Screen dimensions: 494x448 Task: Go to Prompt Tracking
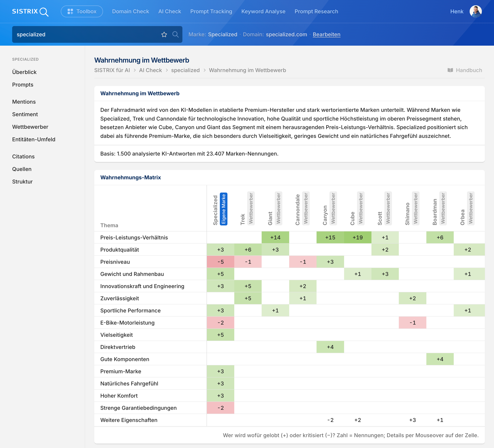(211, 12)
